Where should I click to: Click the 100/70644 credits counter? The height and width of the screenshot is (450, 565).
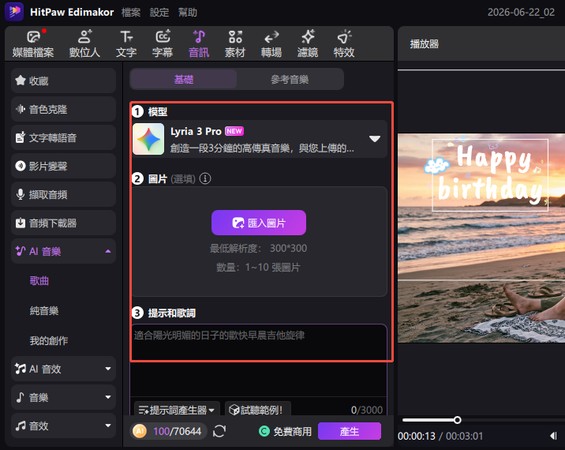point(177,431)
